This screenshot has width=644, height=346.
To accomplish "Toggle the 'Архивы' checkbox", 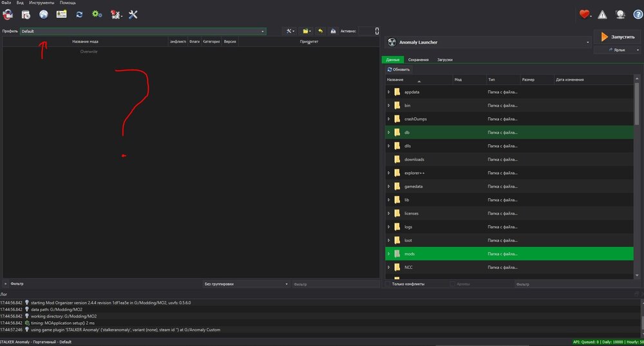I will [453, 284].
